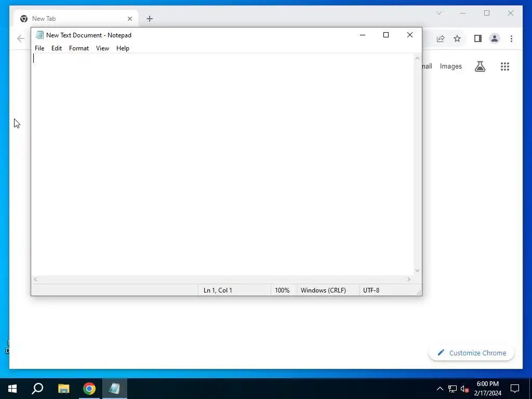Click the Notepad icon in the title bar
The image size is (532, 399).
tap(39, 35)
